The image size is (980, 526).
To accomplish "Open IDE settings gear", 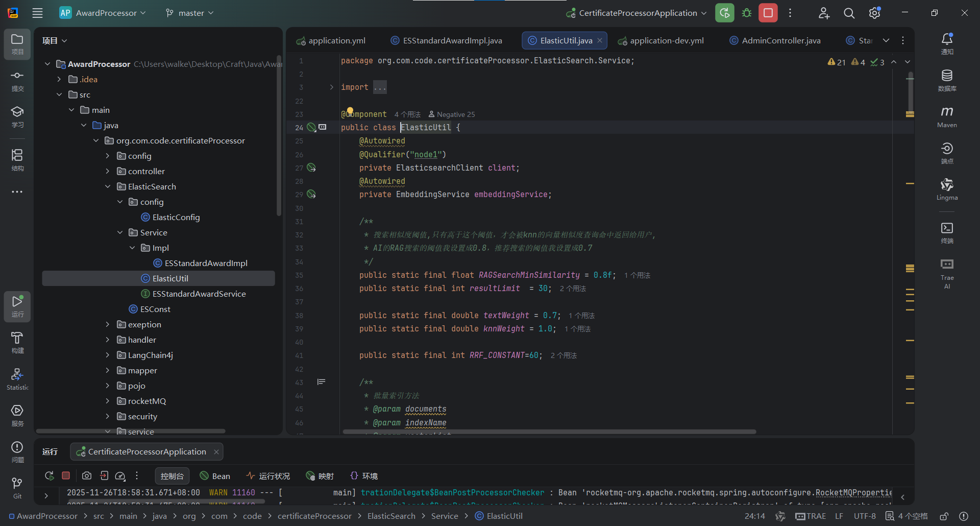I will (874, 13).
